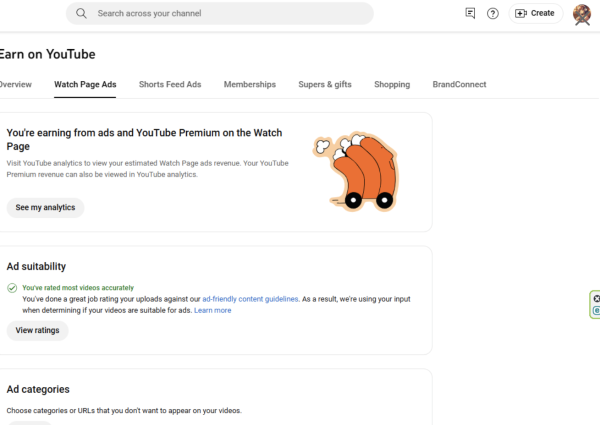Click the 'View ratings' button
This screenshot has height=425, width=600.
coord(37,330)
